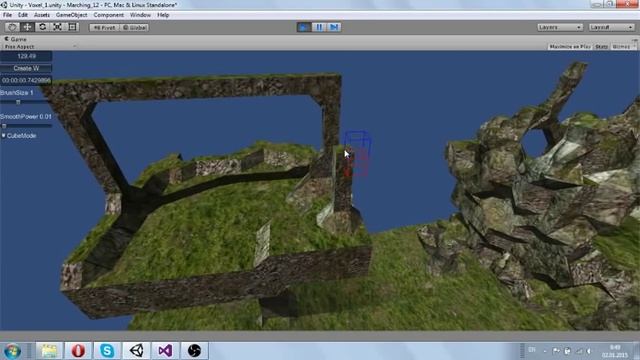Click the 129.49 value box
Viewport: 640px width, 360px height.
click(x=26, y=56)
